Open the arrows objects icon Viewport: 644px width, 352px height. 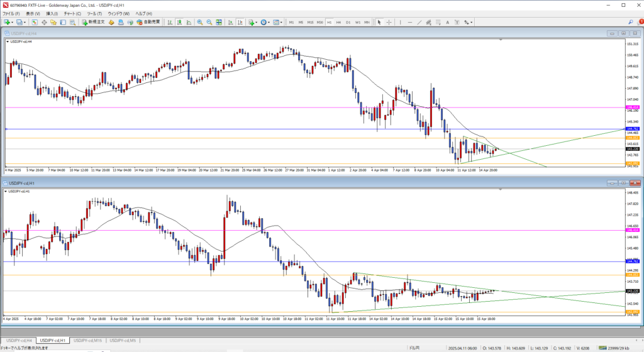[x=467, y=22]
